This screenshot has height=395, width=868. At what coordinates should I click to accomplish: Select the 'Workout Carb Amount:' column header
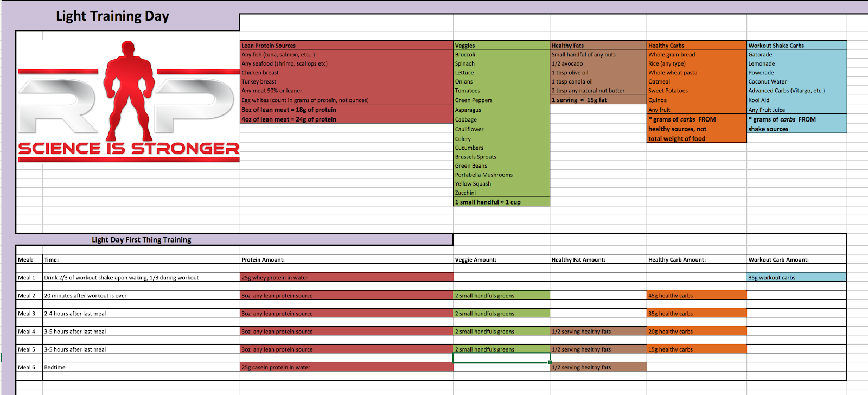[797, 259]
